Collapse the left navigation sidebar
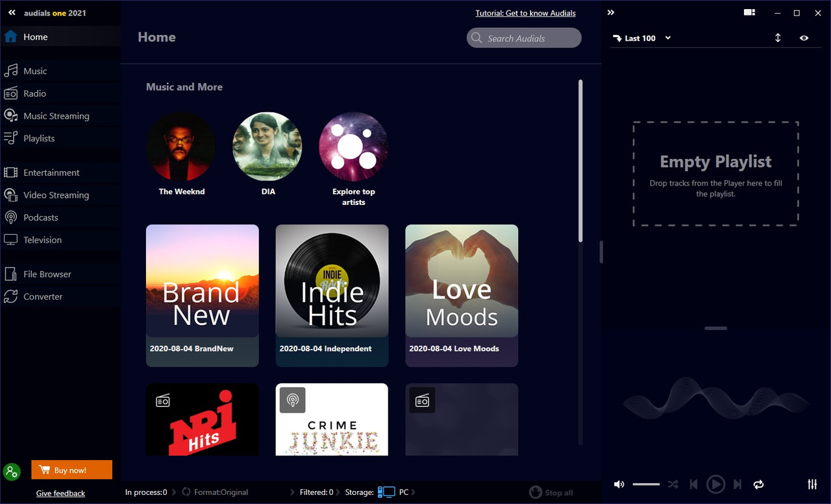The image size is (831, 504). pos(12,12)
